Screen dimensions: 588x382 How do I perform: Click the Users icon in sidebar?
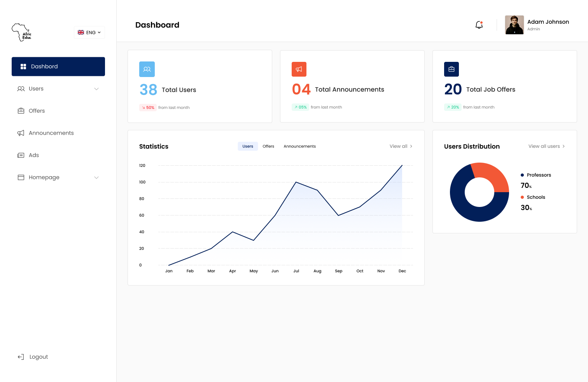point(21,89)
